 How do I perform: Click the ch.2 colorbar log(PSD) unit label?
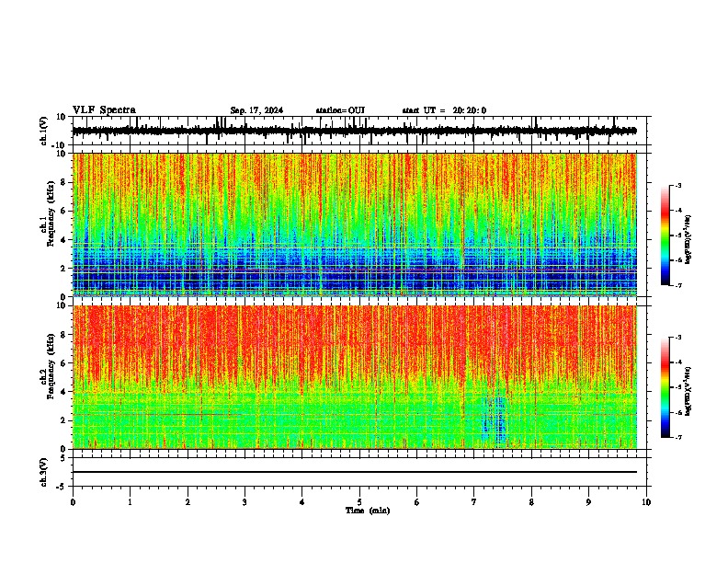[x=688, y=391]
